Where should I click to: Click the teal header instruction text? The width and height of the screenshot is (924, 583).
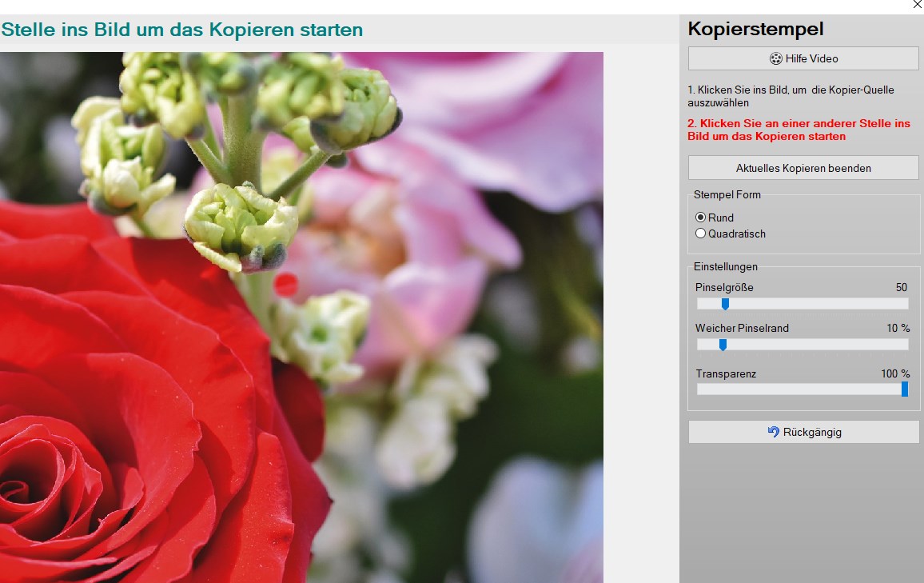[x=181, y=30]
